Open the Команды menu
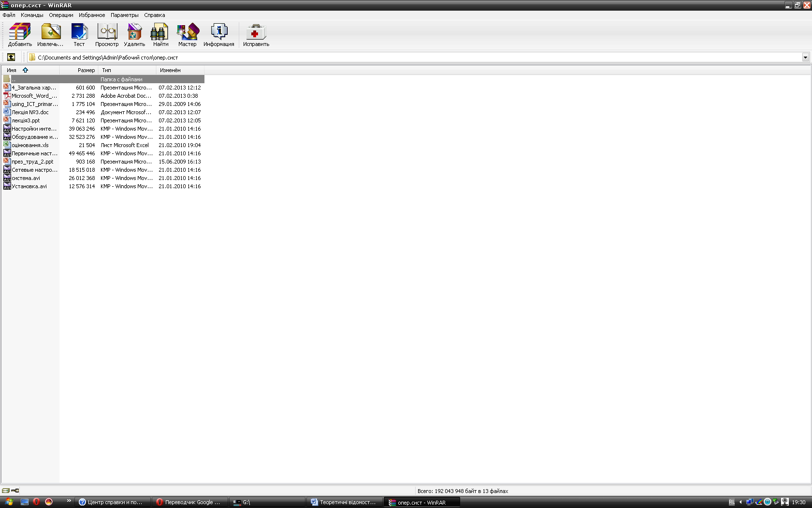 [32, 15]
